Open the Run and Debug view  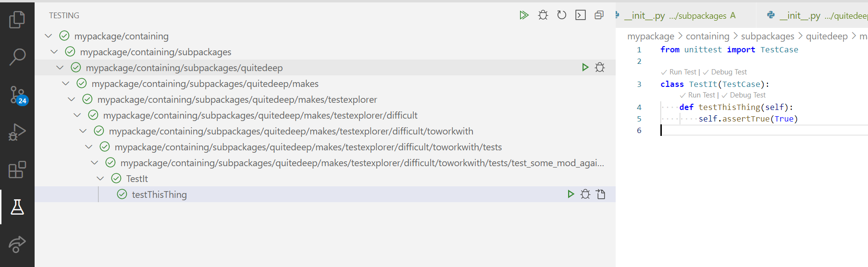coord(17,132)
